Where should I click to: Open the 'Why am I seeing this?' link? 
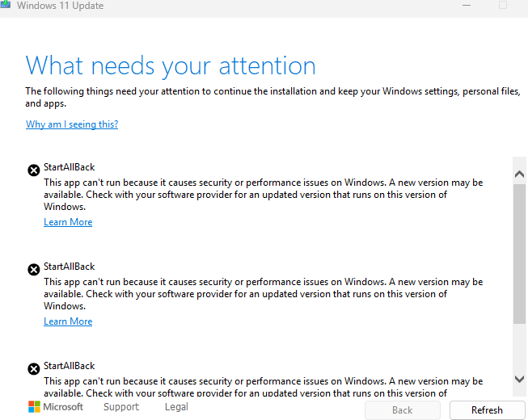(72, 124)
